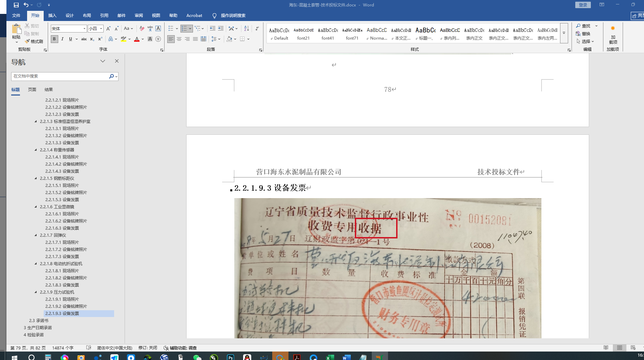The width and height of the screenshot is (644, 360).
Task: Decrease the paragraph indent
Action: pos(213,29)
